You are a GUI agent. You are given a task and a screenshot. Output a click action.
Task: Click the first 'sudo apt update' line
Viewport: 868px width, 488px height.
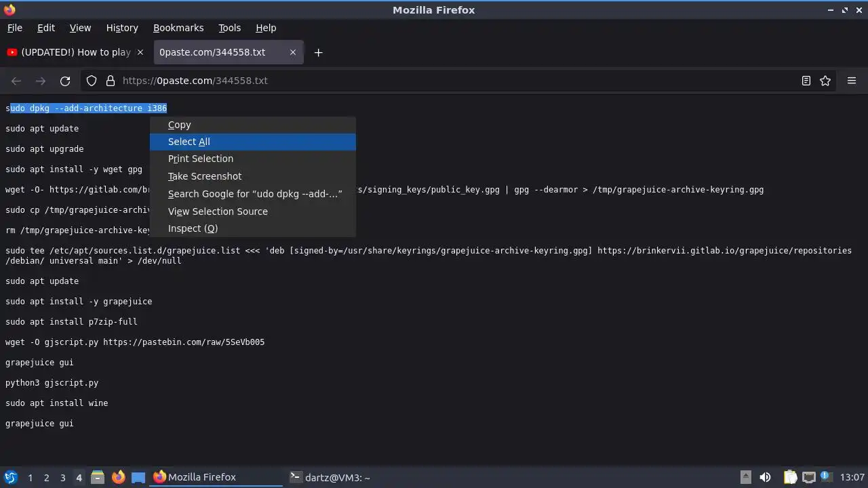click(x=42, y=129)
